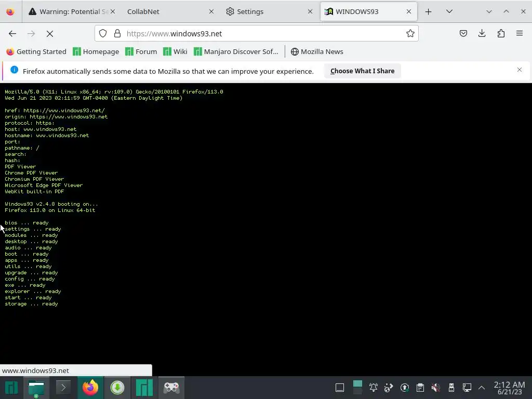This screenshot has width=532, height=399.
Task: Open the downloads panel
Action: (482, 33)
